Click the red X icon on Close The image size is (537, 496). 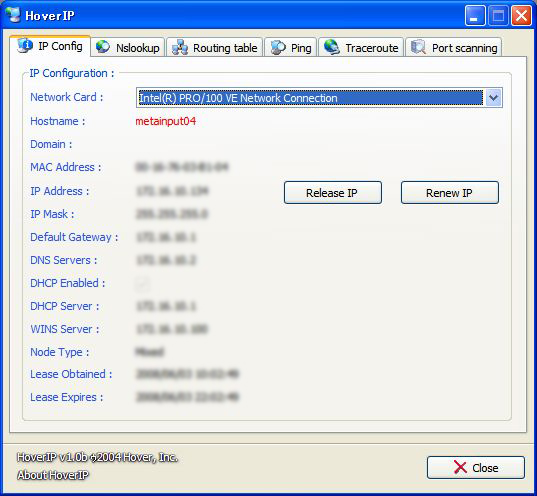pyautogui.click(x=460, y=467)
